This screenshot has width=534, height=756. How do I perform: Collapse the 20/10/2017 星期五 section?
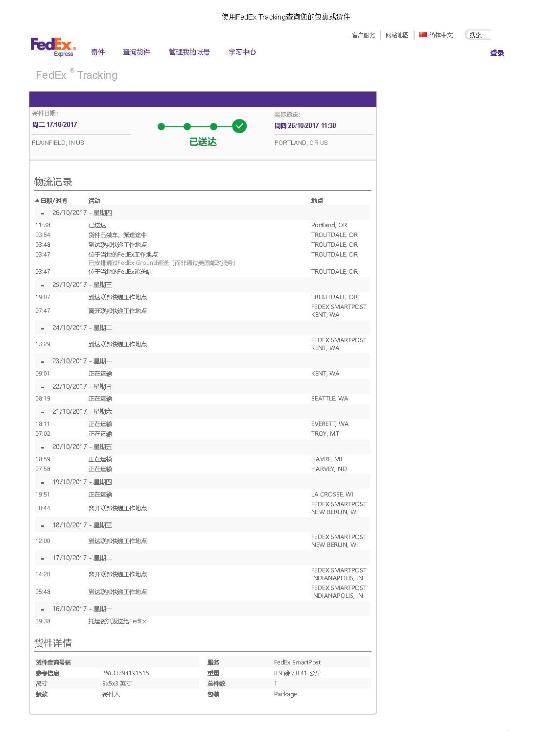coord(43,448)
